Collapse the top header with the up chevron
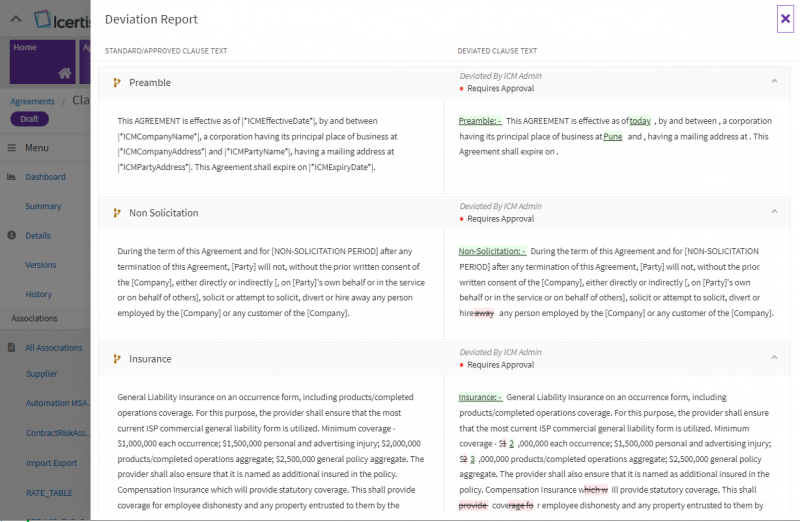The image size is (800, 522). click(16, 19)
